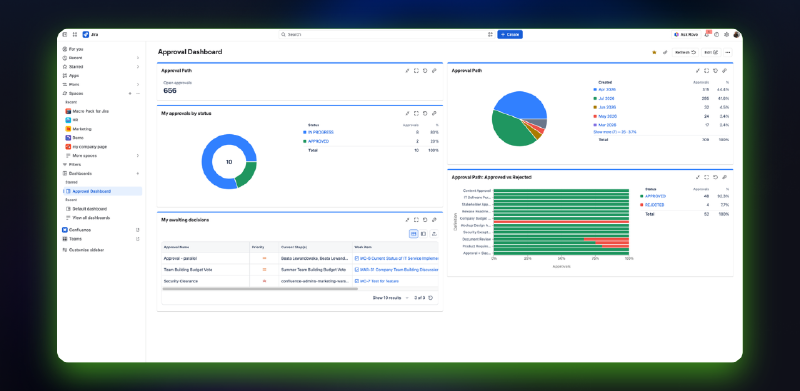The width and height of the screenshot is (800, 391).
Task: Open the notifications bell icon
Action: 707,35
